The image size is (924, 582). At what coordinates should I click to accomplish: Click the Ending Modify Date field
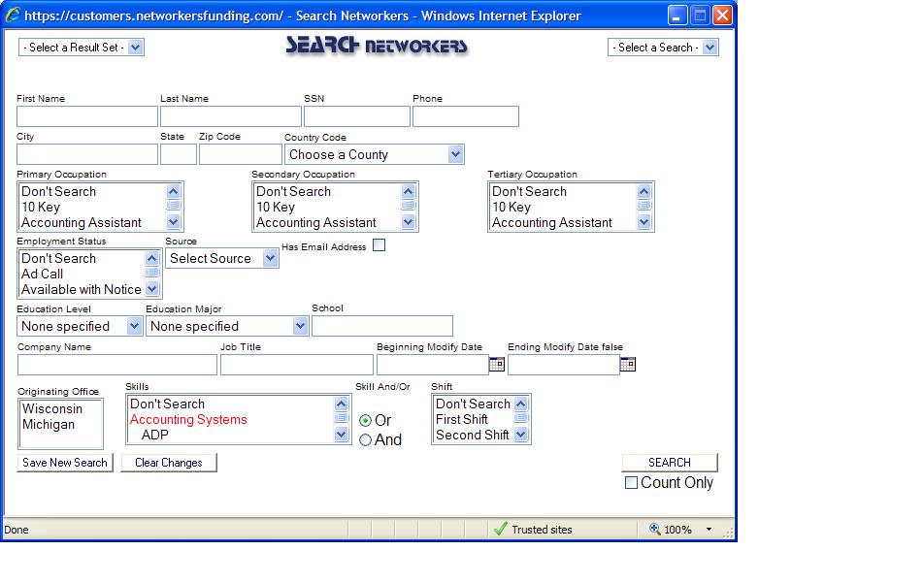(564, 365)
